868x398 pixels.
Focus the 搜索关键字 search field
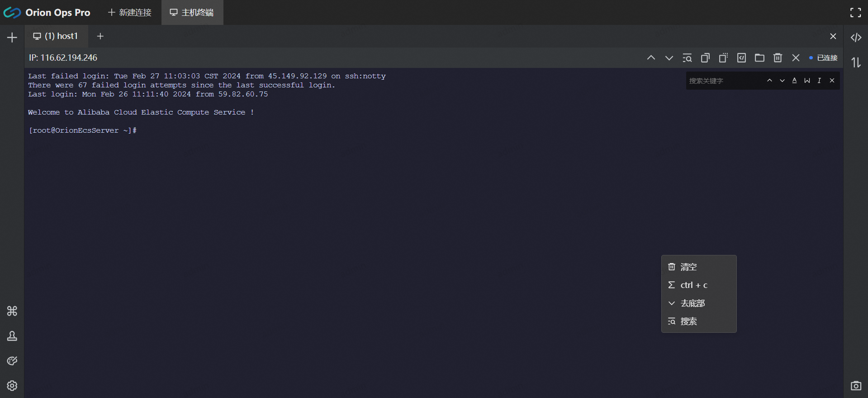click(723, 81)
